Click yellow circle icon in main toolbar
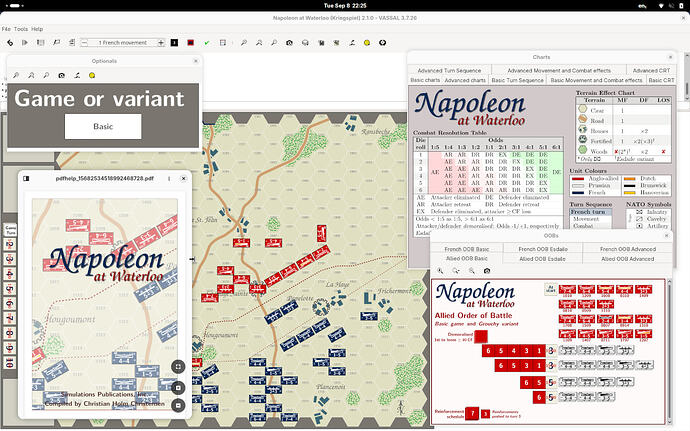This screenshot has width=690, height=431. click(x=367, y=43)
